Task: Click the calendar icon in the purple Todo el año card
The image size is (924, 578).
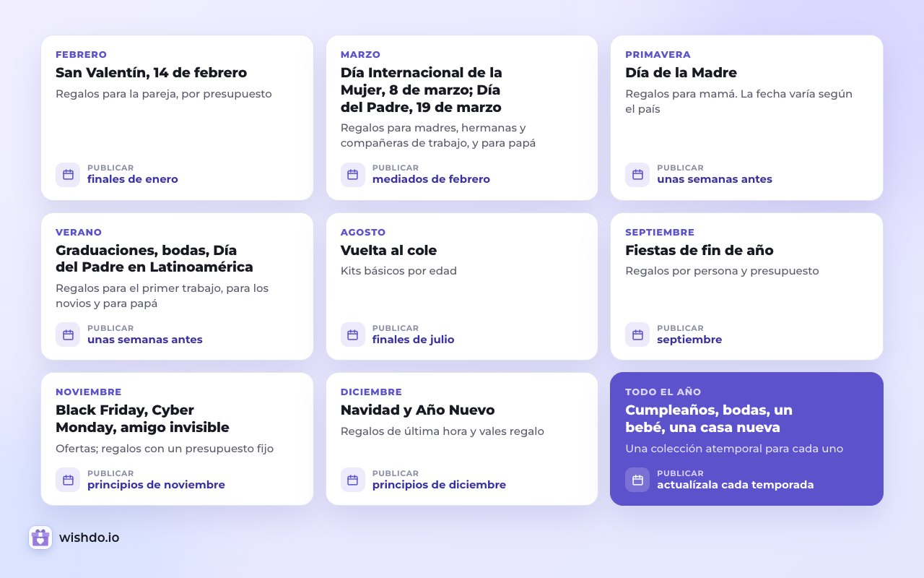Action: (637, 480)
